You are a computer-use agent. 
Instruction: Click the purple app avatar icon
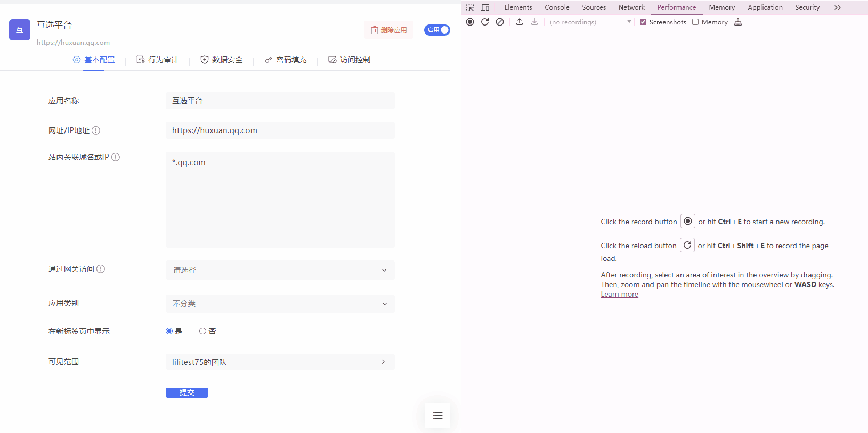click(x=20, y=30)
